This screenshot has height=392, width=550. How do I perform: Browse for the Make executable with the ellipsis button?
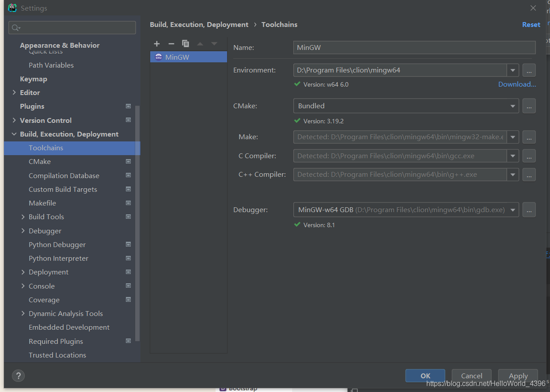(529, 137)
